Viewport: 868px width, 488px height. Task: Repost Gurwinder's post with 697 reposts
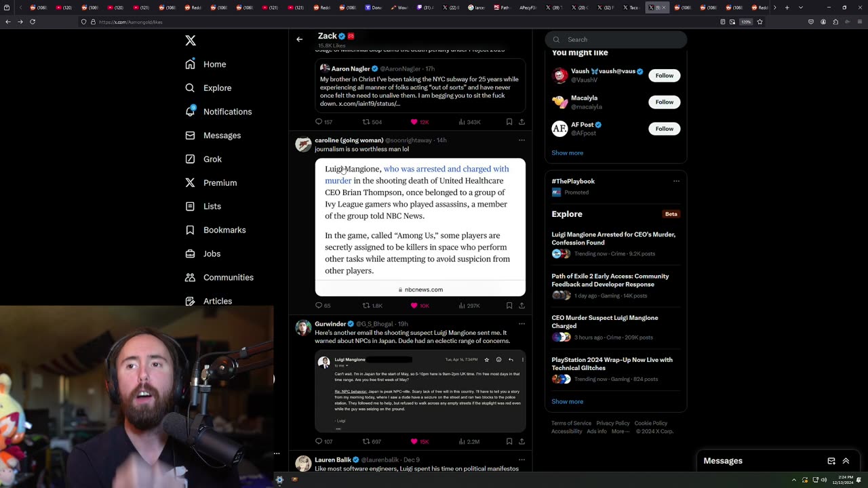coord(372,441)
